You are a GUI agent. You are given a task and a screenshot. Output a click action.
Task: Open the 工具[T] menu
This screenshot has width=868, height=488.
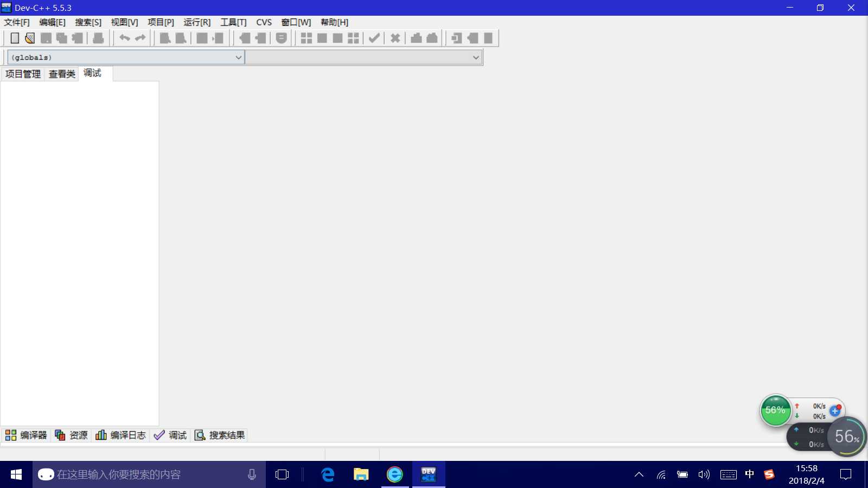(234, 22)
